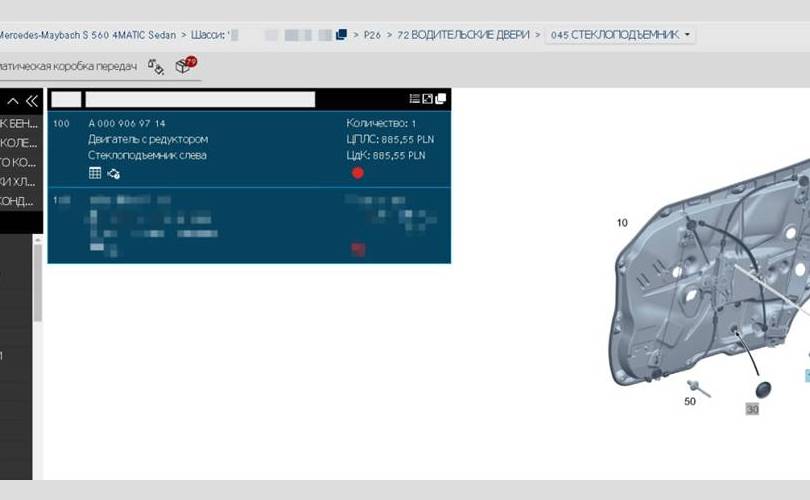Click the wide search field in the parts list header
Image resolution: width=810 pixels, height=500 pixels.
[200, 99]
